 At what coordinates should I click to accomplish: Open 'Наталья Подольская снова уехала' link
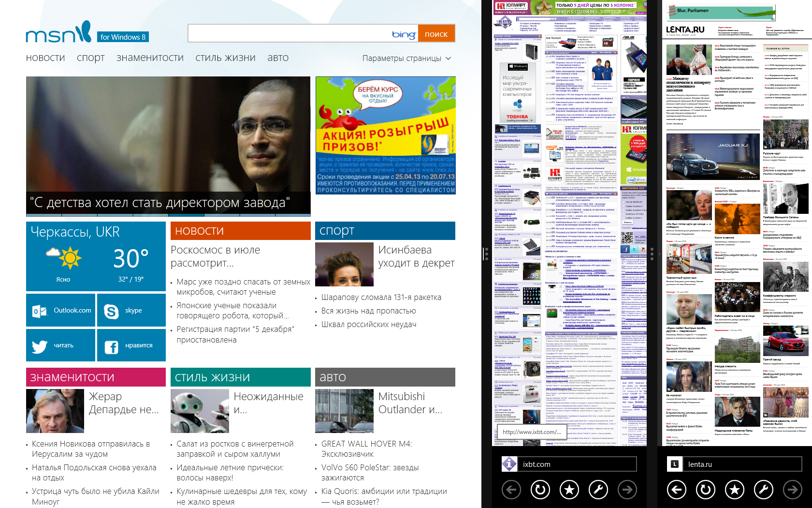pyautogui.click(x=94, y=473)
